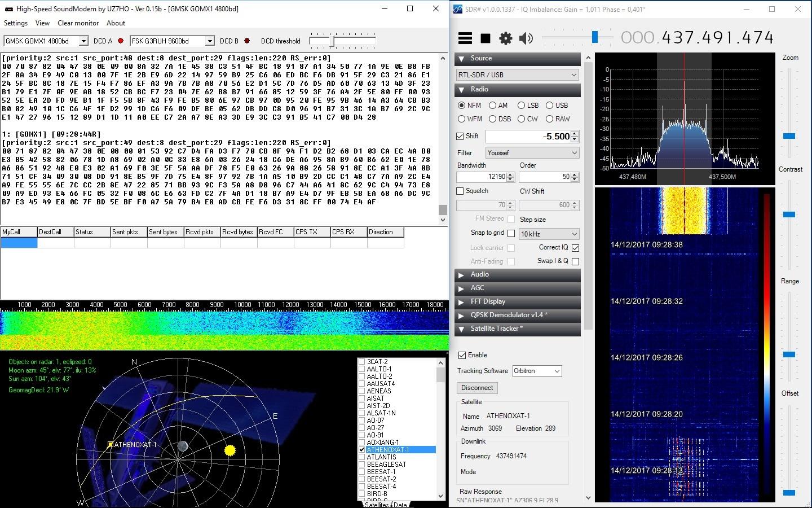The width and height of the screenshot is (812, 508).
Task: Collapse the Source panel triangle
Action: (462, 59)
